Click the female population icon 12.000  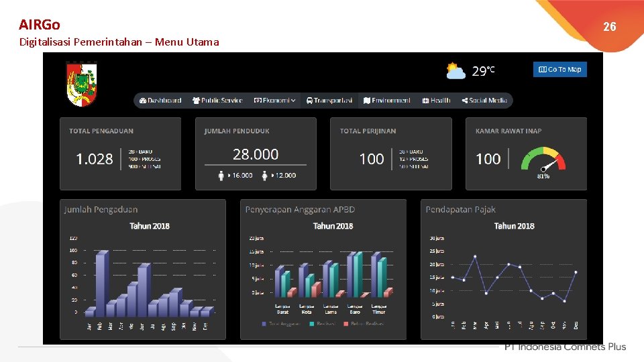point(264,176)
